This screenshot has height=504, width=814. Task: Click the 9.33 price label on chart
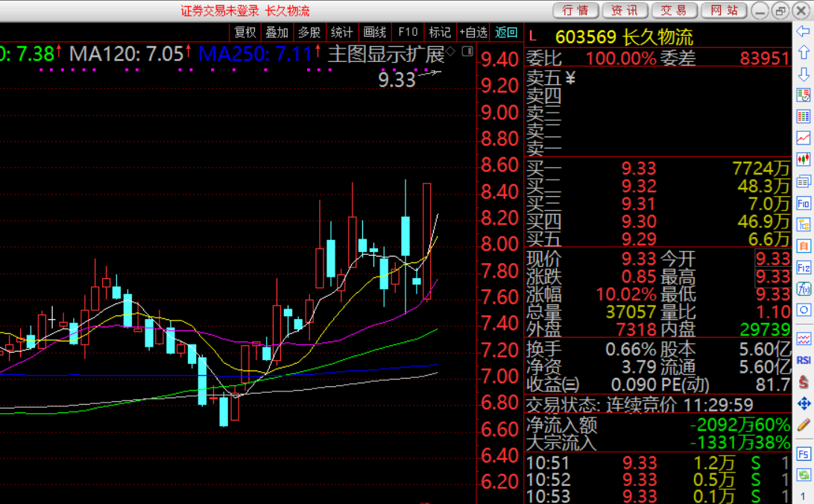tap(397, 80)
